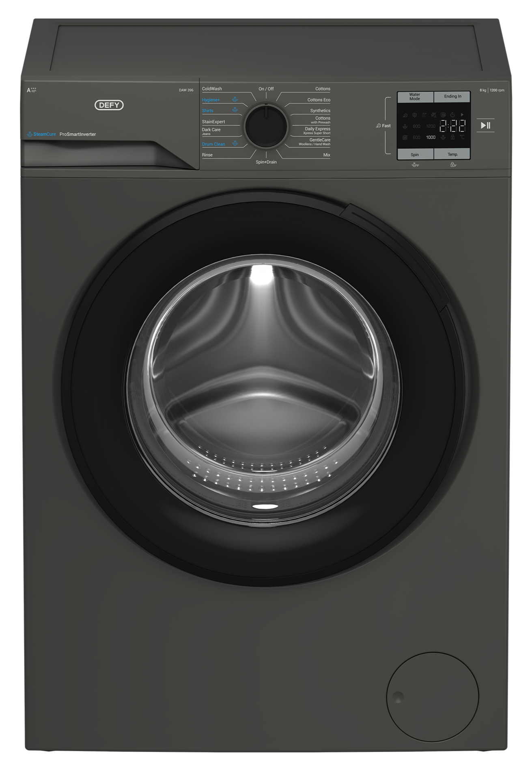Click the program selector dial knob
This screenshot has width=532, height=769.
pyautogui.click(x=266, y=125)
